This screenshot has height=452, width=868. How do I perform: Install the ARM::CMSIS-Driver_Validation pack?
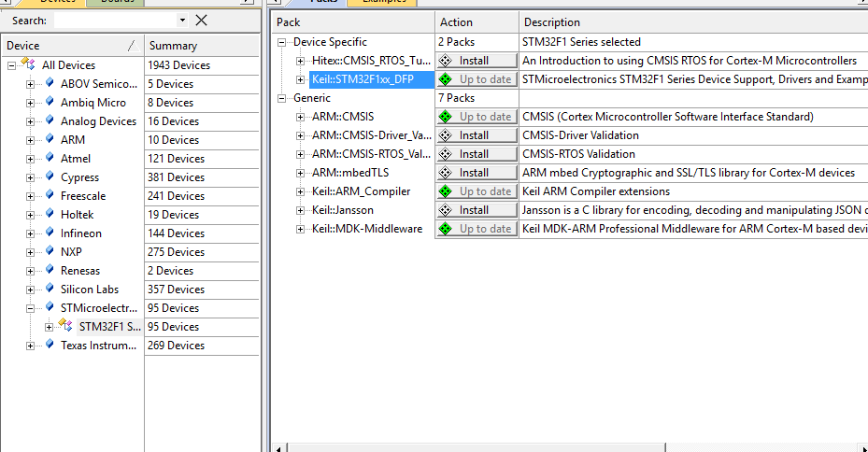tap(477, 135)
